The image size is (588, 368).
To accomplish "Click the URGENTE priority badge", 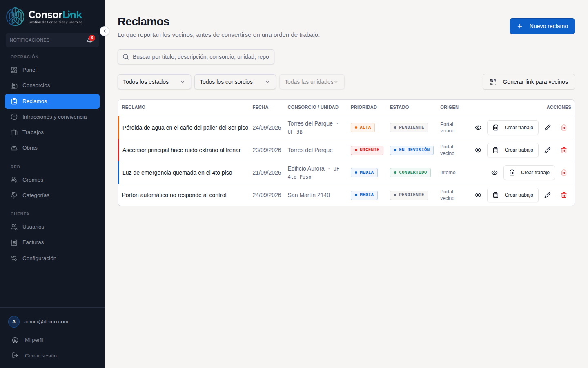I will 367,150.
